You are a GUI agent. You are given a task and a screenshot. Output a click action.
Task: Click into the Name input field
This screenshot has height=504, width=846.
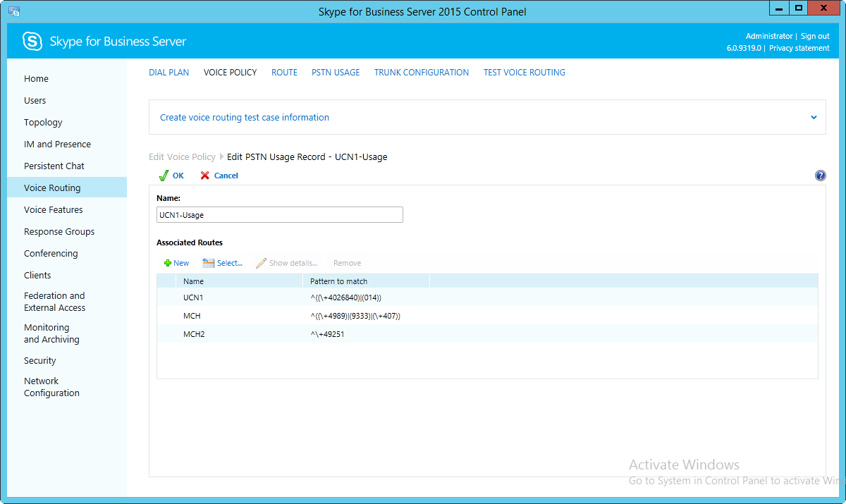(280, 215)
